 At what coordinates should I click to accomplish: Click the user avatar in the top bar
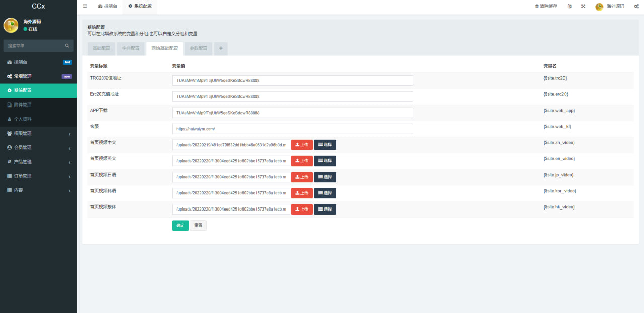pyautogui.click(x=599, y=7)
